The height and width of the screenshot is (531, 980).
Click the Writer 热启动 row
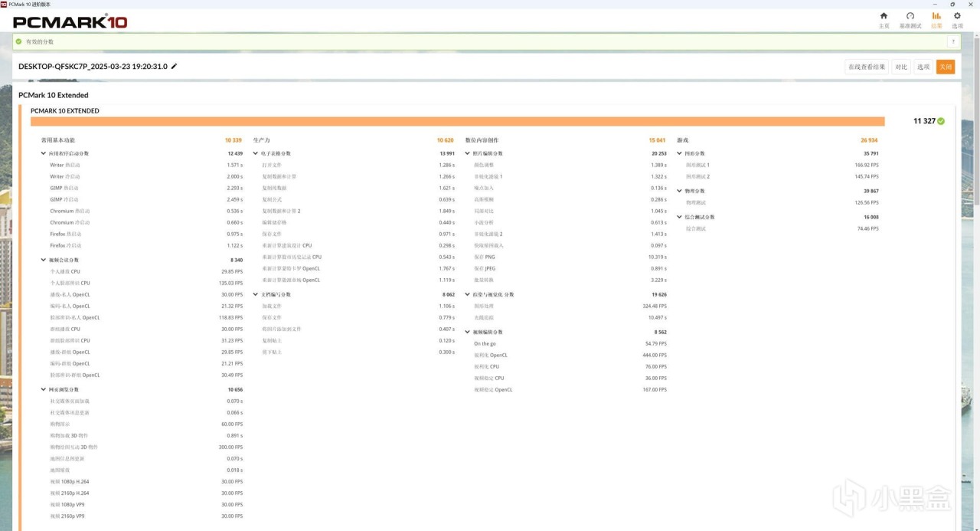[x=146, y=165]
